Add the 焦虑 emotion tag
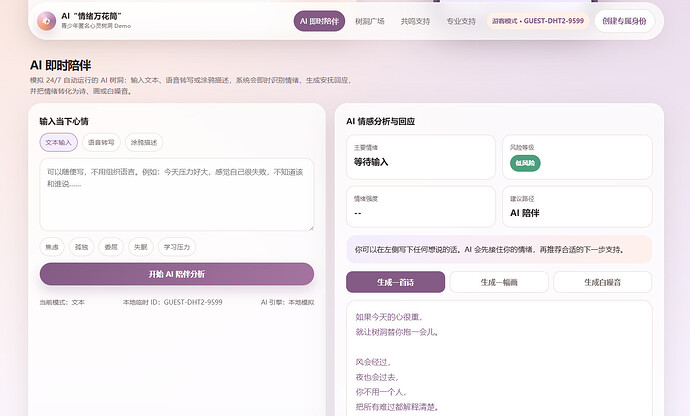690x416 pixels. [x=52, y=247]
